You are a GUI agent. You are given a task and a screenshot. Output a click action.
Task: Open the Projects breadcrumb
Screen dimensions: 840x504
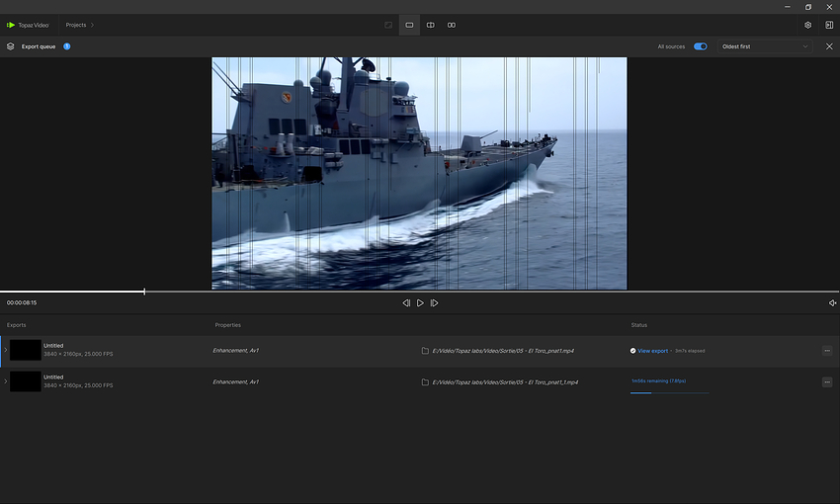(x=76, y=25)
